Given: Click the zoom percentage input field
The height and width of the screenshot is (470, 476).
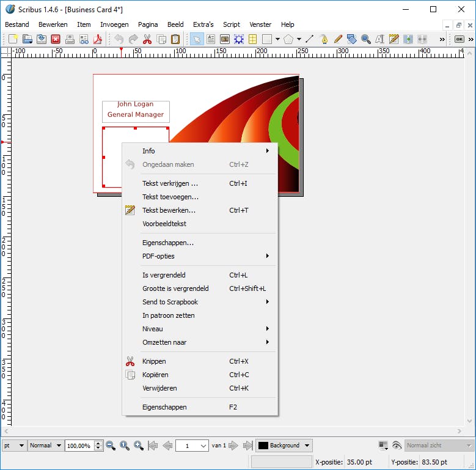Looking at the screenshot, I should click(x=80, y=446).
